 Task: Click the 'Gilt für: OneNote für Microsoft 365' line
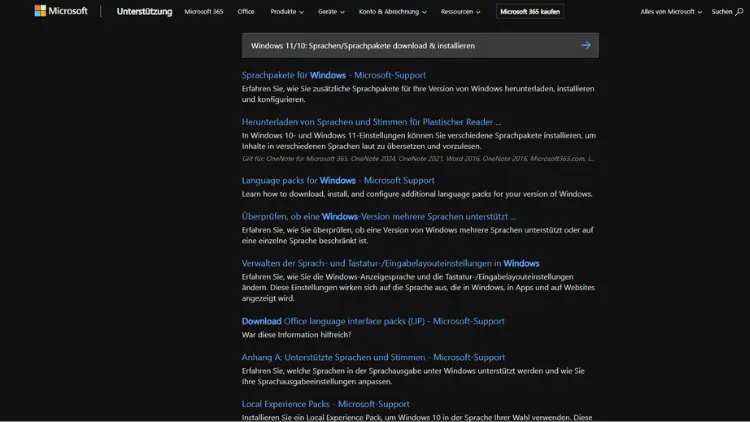(418, 158)
